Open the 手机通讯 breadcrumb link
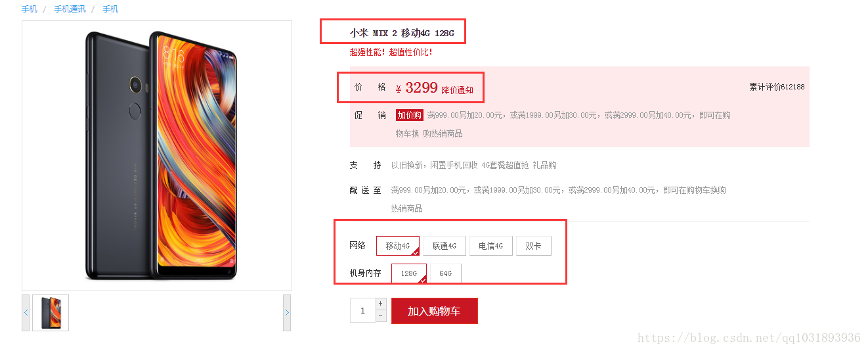Image resolution: width=868 pixels, height=351 pixels. pyautogui.click(x=70, y=9)
